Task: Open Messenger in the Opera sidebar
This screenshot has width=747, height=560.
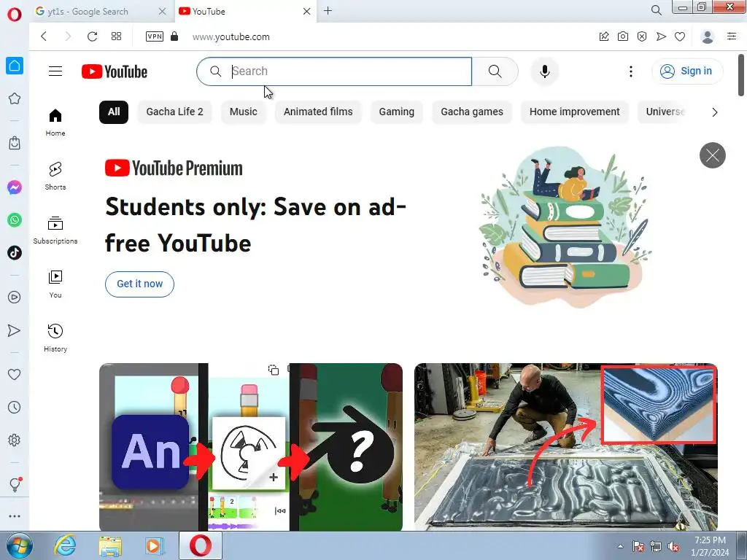Action: pyautogui.click(x=15, y=187)
